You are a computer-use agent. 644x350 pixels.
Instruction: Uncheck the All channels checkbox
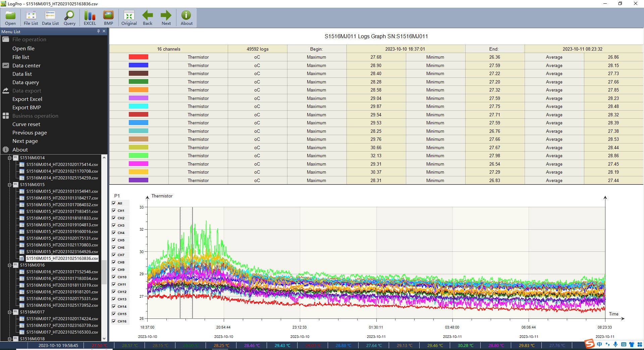tap(114, 203)
